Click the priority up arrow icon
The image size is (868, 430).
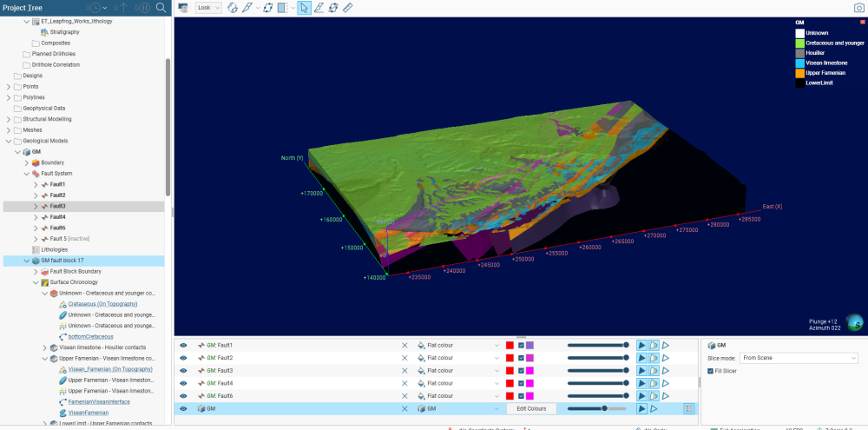[x=123, y=8]
